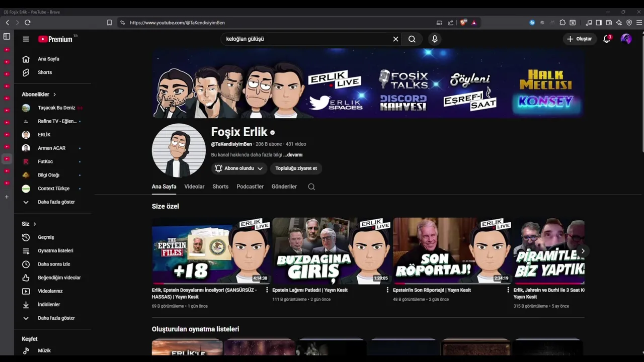Open Abone olundu subscription dropdown

(238, 168)
